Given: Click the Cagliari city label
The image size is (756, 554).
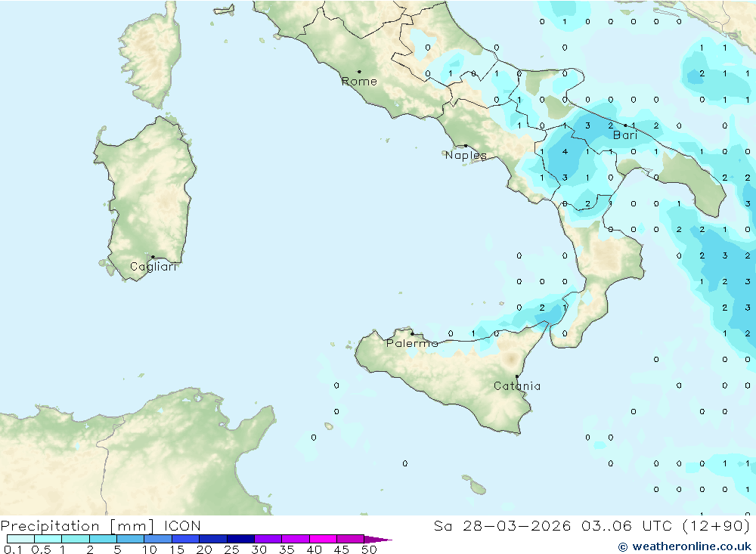Looking at the screenshot, I should pos(153,267).
